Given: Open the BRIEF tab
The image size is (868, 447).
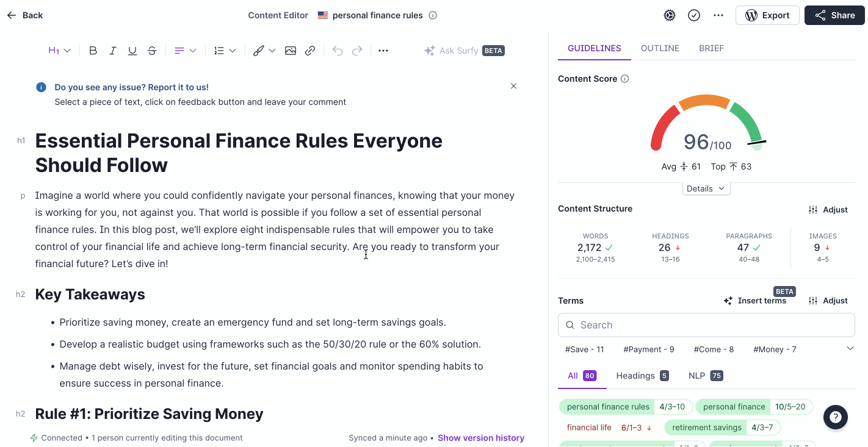Looking at the screenshot, I should 711,48.
